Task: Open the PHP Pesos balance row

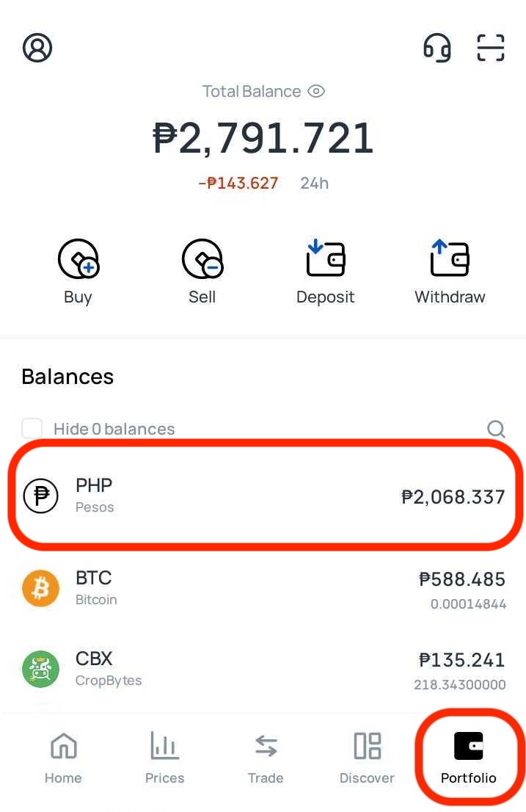Action: tap(264, 496)
